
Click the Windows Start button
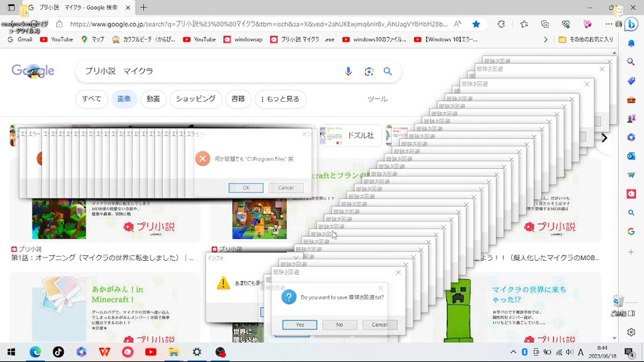click(11, 352)
